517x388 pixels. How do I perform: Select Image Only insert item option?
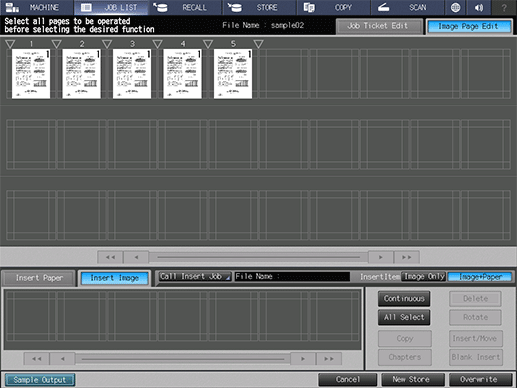tap(424, 277)
